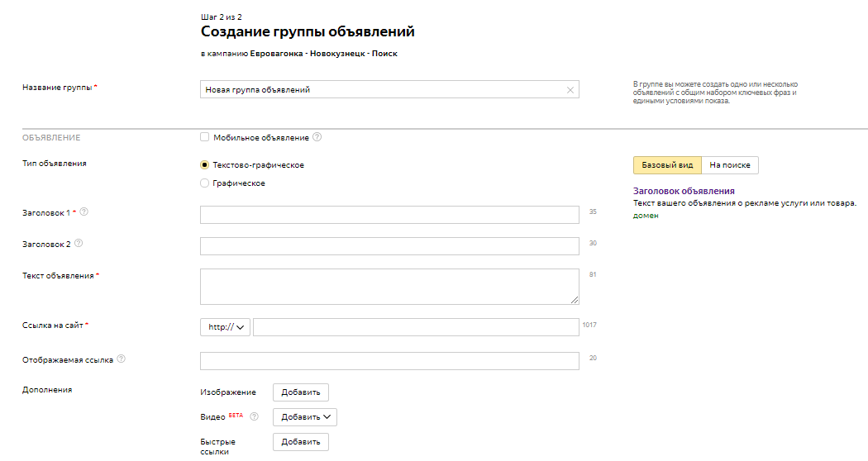Select the hint text about ad groups
This screenshot has height=461, width=868.
pyautogui.click(x=715, y=93)
